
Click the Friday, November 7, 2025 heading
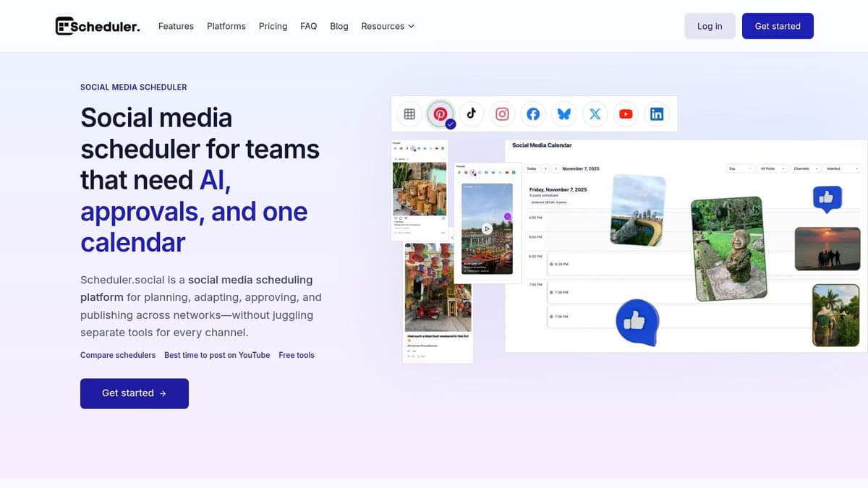pos(558,189)
